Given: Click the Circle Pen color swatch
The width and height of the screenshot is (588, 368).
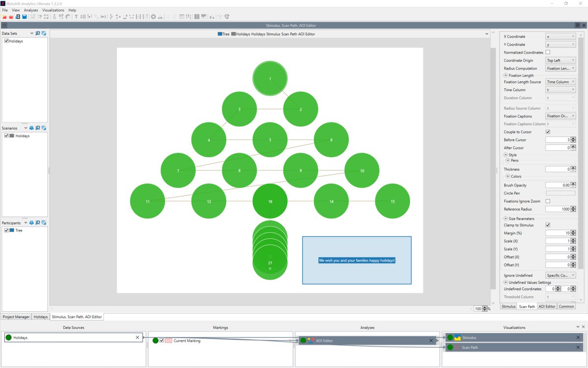Looking at the screenshot, I should tap(561, 193).
